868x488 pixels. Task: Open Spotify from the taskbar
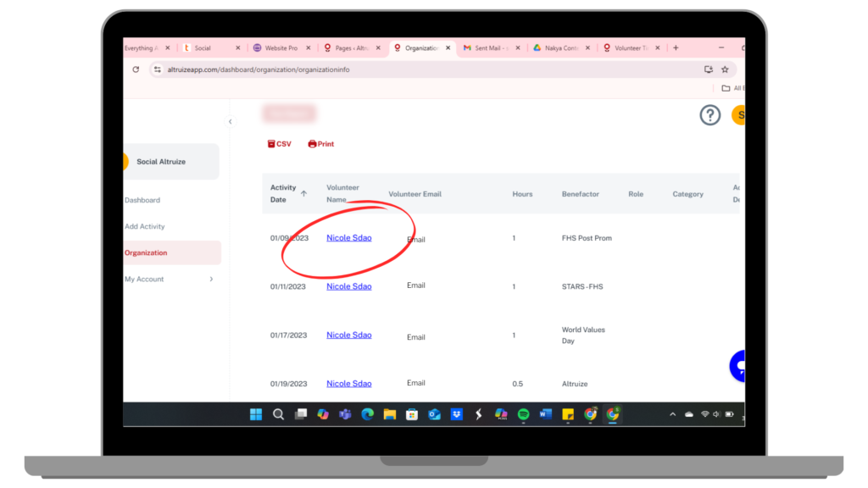(523, 414)
